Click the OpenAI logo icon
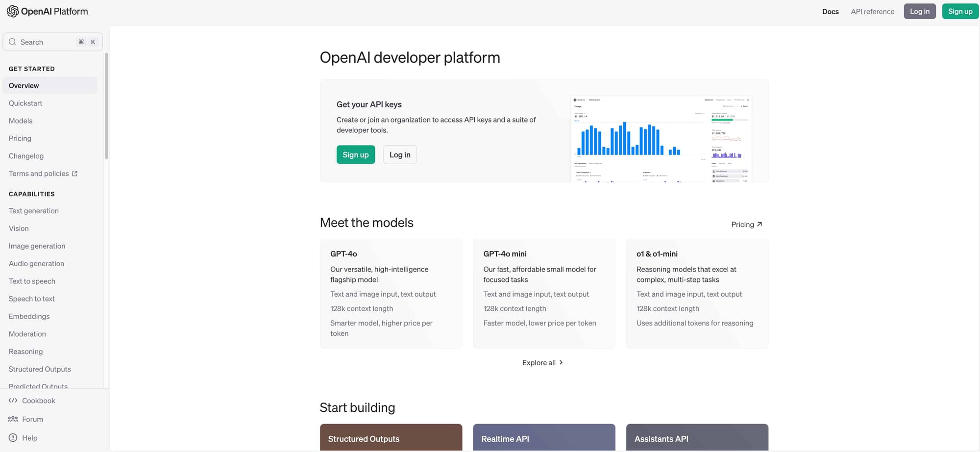This screenshot has width=980, height=452. (x=13, y=11)
